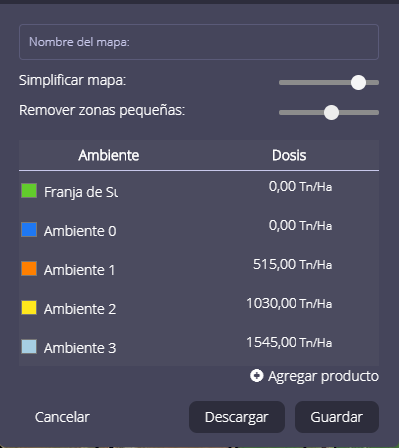The image size is (399, 448).
Task: Click the Franja de Su label
Action: (x=81, y=192)
